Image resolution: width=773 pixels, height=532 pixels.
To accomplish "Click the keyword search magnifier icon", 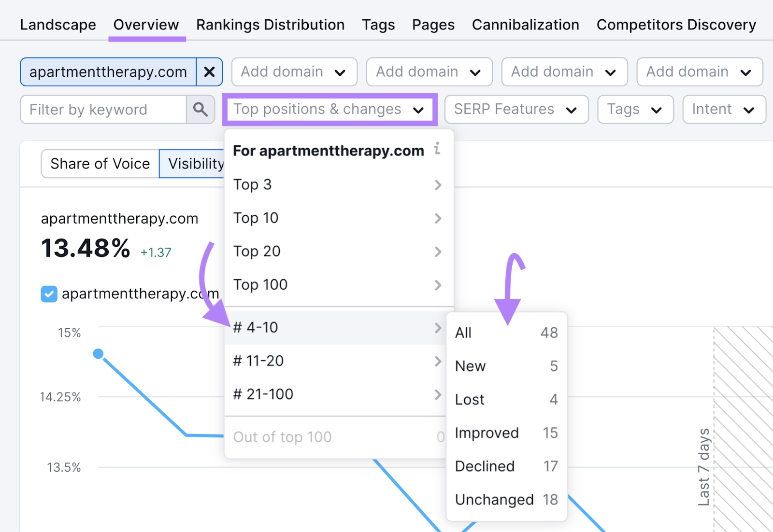I will 200,110.
